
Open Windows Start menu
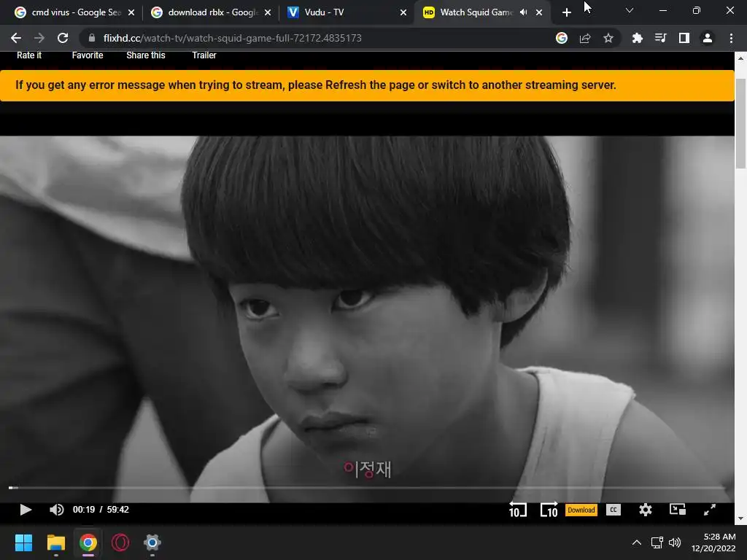(x=23, y=542)
